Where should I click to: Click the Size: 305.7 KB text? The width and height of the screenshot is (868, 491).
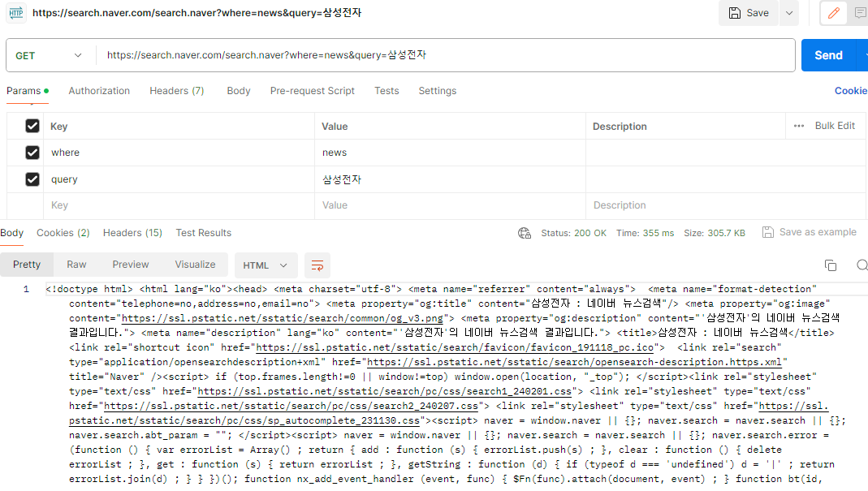(x=714, y=233)
